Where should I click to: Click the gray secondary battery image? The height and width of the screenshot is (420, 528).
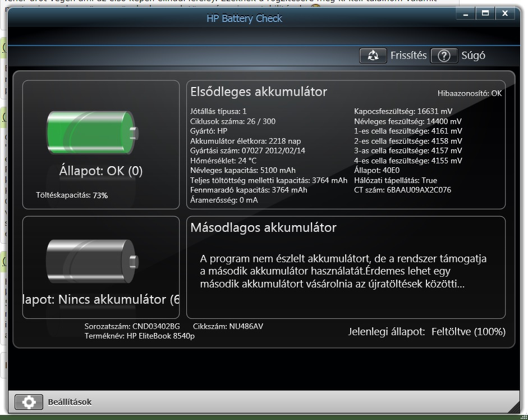click(92, 261)
